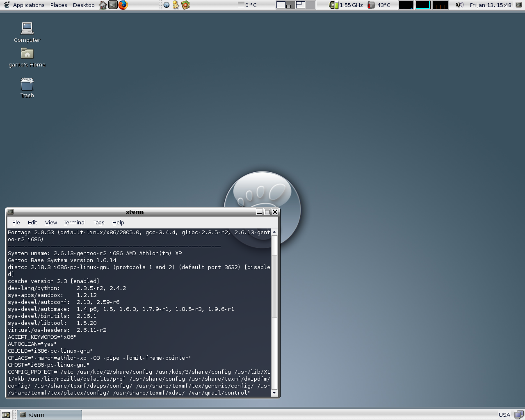Click the 43°C temperature sensor icon
Screen dimensions: 525x420
tap(371, 5)
